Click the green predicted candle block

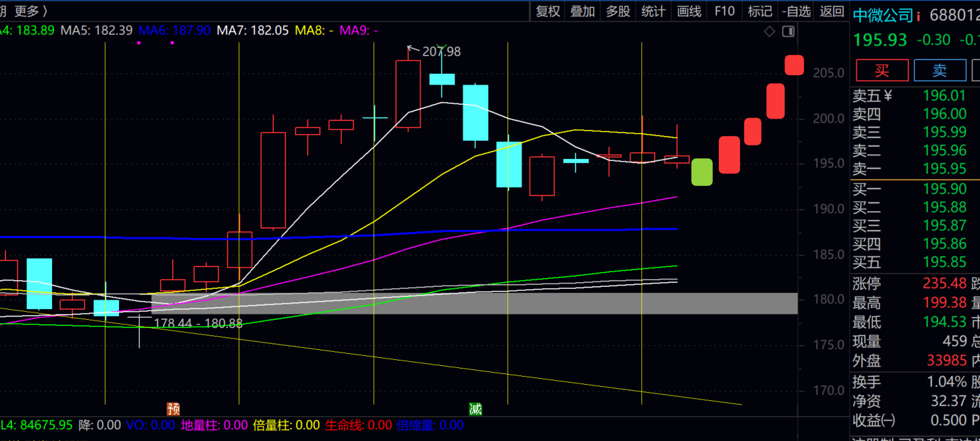point(702,172)
